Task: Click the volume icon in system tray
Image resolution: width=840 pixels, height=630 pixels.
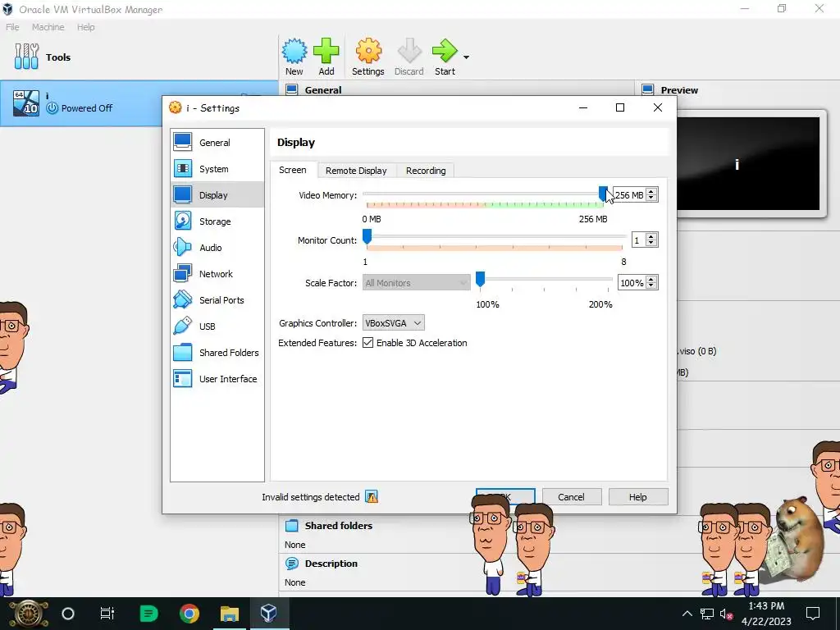Action: [x=727, y=614]
